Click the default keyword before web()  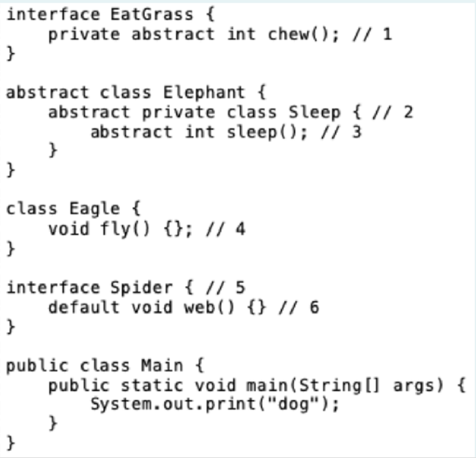(84, 307)
